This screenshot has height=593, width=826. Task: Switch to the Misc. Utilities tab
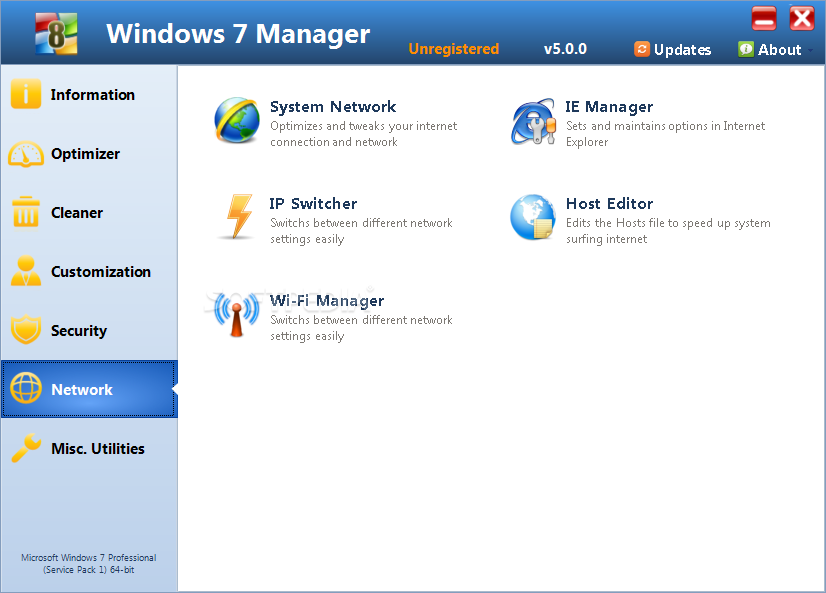click(x=89, y=448)
